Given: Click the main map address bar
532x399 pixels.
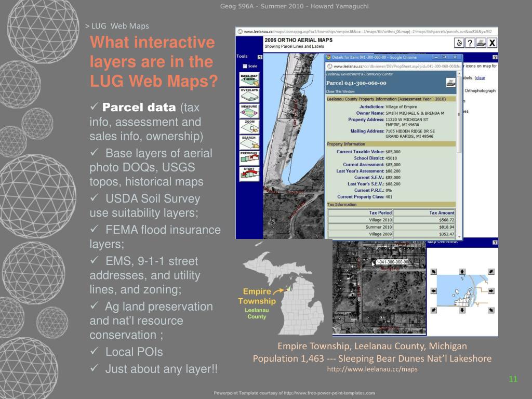Looking at the screenshot, I should 367,32.
